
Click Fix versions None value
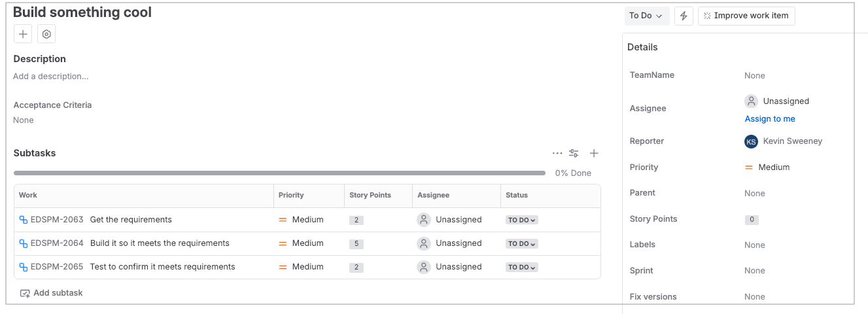pyautogui.click(x=755, y=297)
